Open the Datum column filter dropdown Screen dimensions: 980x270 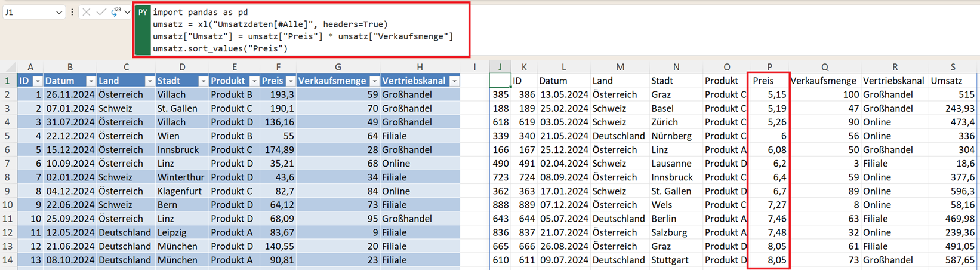[x=90, y=81]
